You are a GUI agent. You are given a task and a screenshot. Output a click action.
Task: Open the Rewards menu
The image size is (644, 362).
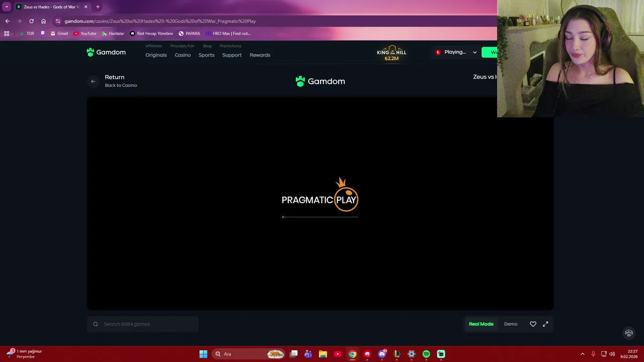tap(260, 55)
